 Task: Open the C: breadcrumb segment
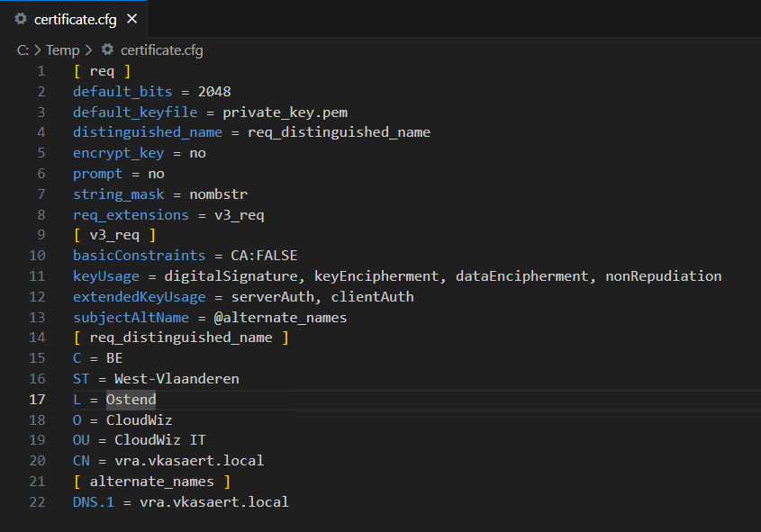coord(23,50)
